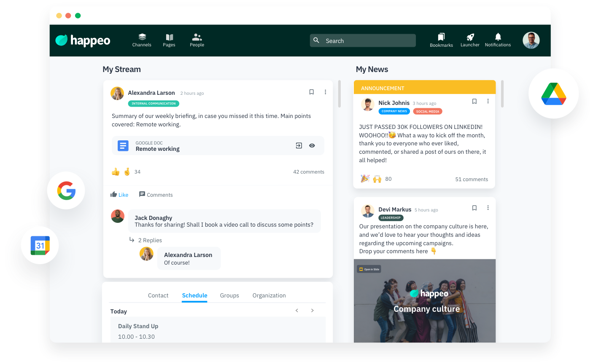Preview Remote working doc with eye icon

click(x=312, y=146)
